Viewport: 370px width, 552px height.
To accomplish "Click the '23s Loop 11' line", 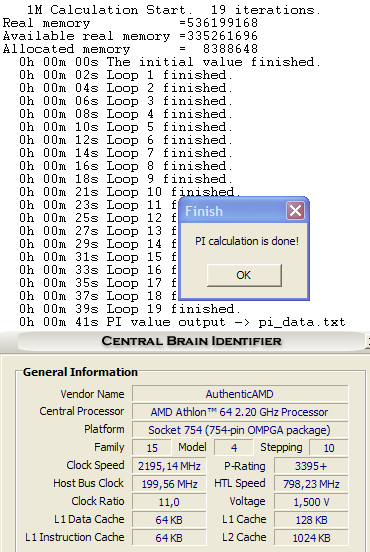I will (x=98, y=205).
